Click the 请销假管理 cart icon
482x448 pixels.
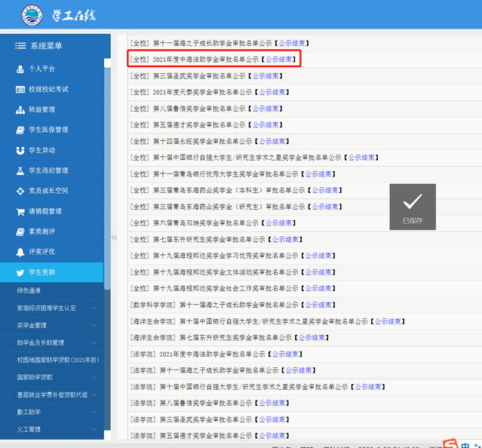pos(20,211)
